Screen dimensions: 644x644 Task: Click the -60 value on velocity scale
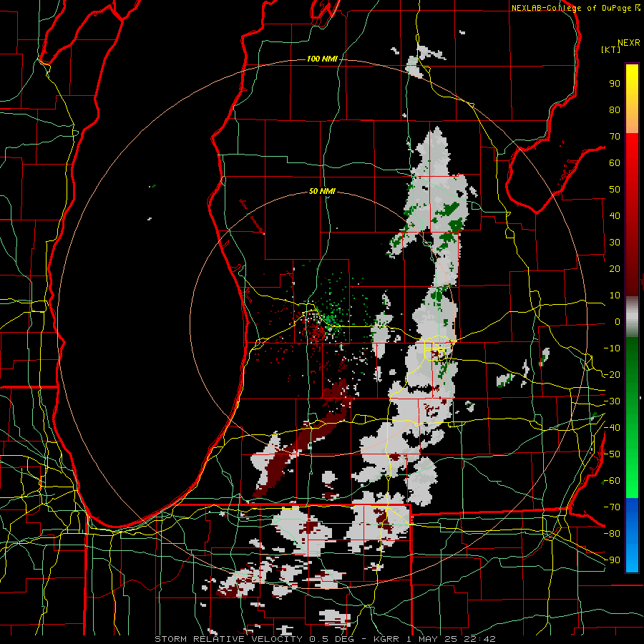[x=612, y=481]
